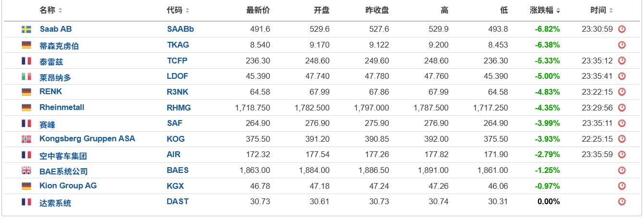The width and height of the screenshot is (644, 221).
Task: Sort the table by 名称 column arrows
Action: 60,11
